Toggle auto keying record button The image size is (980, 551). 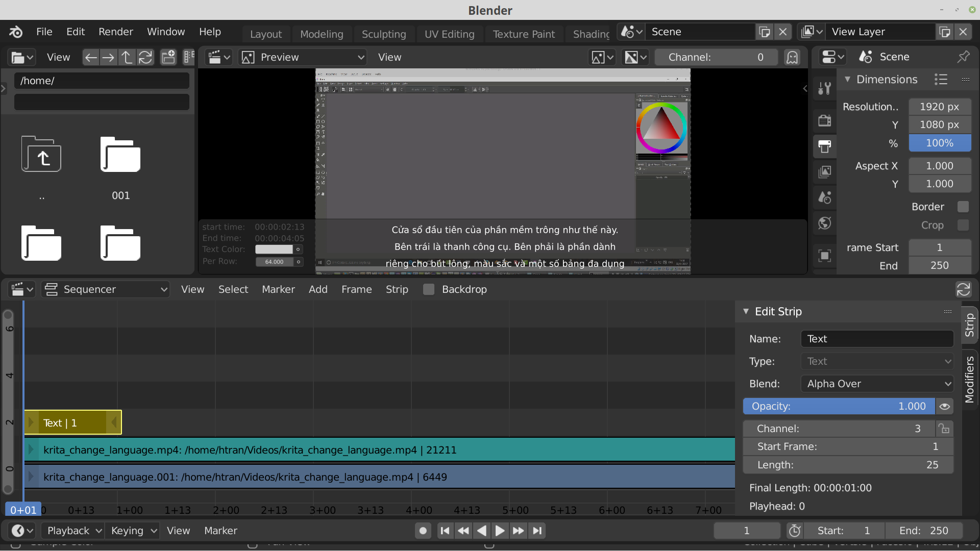(x=423, y=531)
